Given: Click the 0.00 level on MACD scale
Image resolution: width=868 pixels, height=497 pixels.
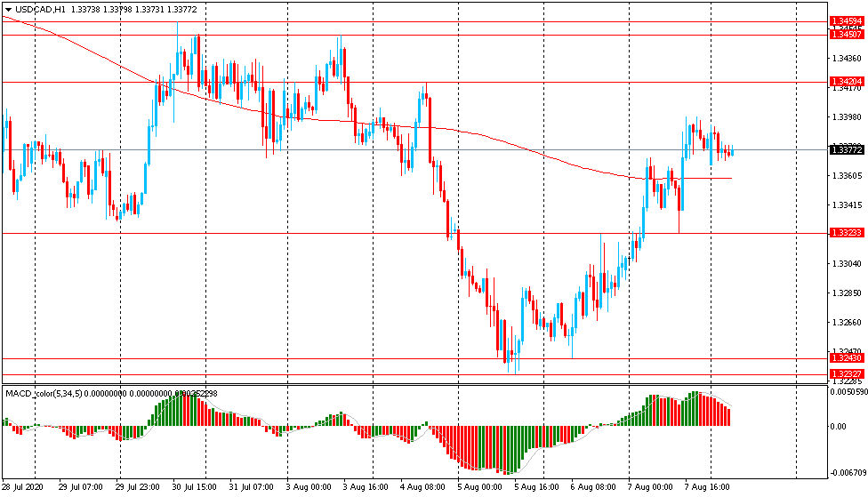Looking at the screenshot, I should [838, 426].
